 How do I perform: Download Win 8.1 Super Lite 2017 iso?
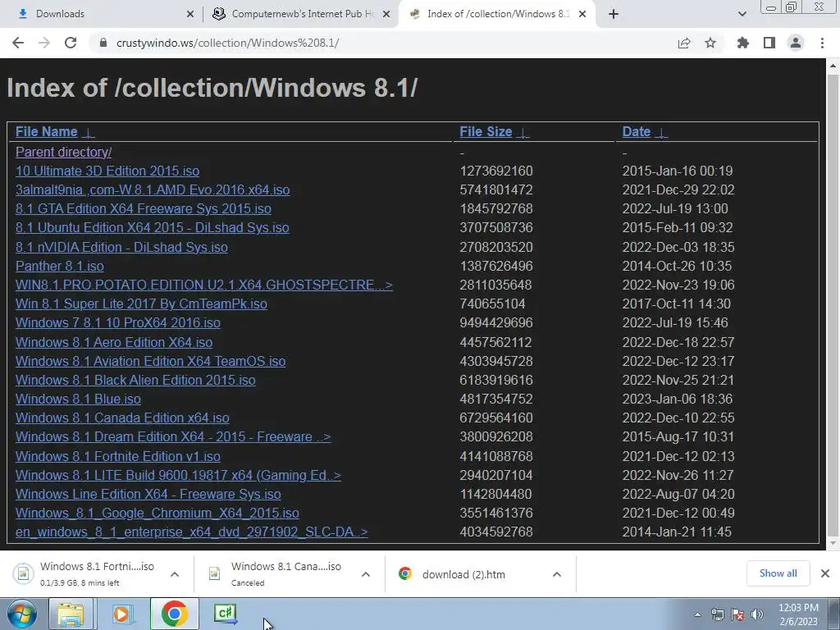point(141,304)
